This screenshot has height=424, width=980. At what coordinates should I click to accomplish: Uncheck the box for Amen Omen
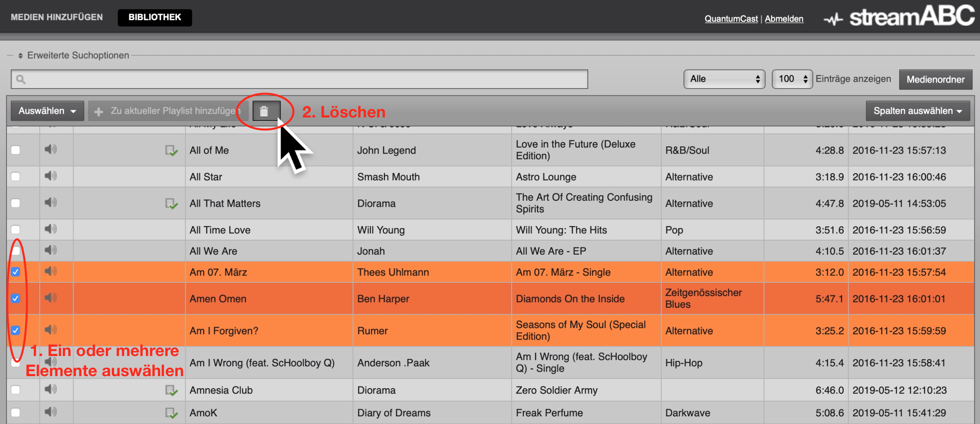(16, 298)
